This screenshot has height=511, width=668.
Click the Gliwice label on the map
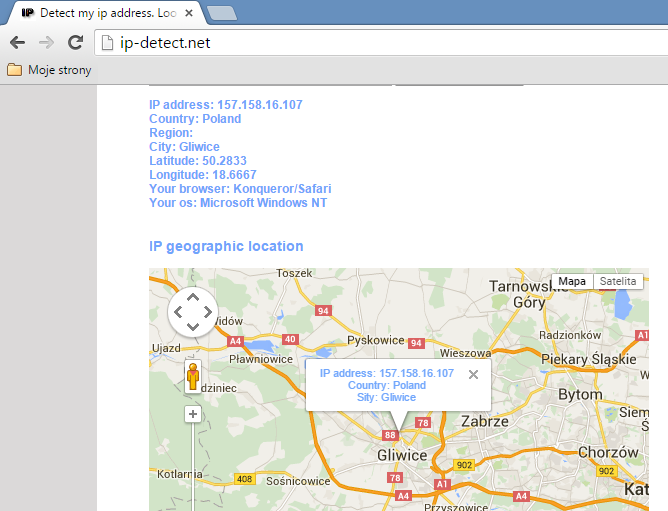pyautogui.click(x=402, y=456)
